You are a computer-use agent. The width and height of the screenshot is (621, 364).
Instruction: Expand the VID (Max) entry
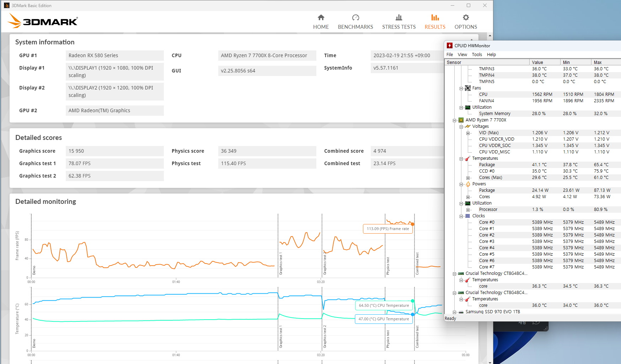tap(468, 133)
